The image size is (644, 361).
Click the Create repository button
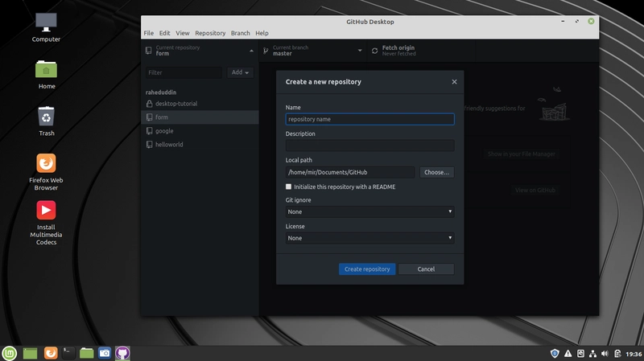(367, 269)
